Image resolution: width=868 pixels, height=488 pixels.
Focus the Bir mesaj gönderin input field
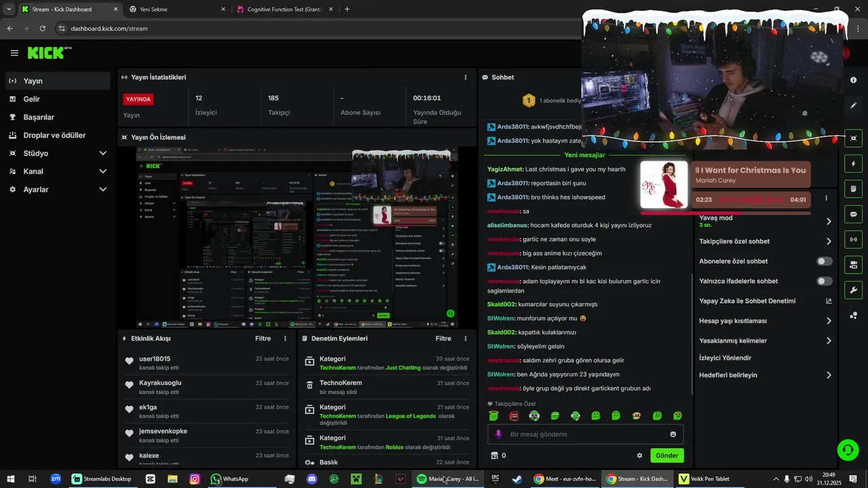pyautogui.click(x=586, y=434)
